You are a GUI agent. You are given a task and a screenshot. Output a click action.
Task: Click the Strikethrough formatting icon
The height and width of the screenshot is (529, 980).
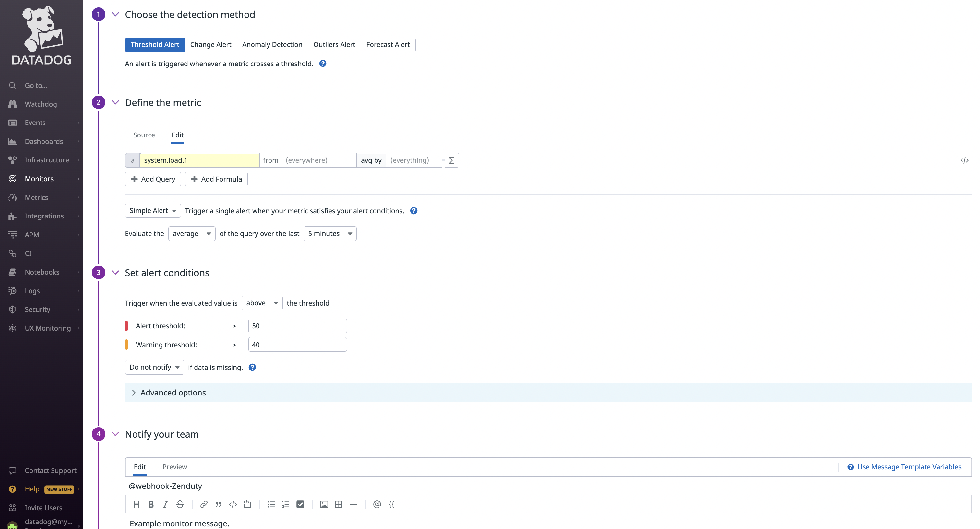(180, 504)
